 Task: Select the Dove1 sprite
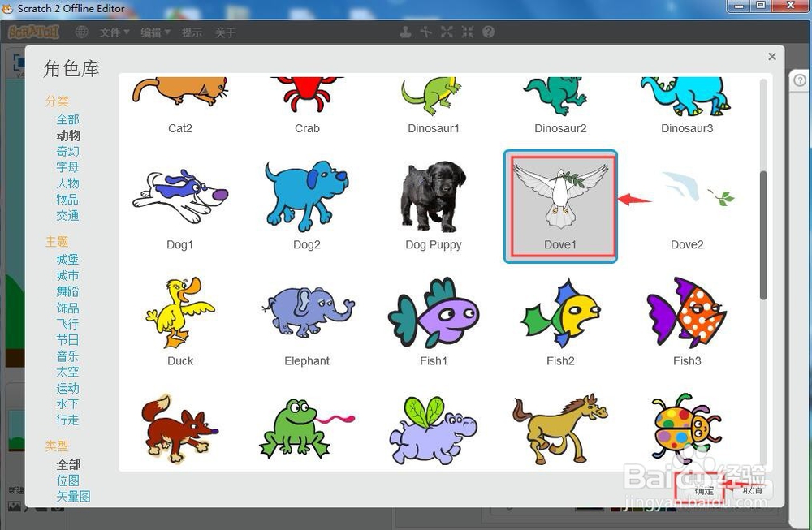click(560, 206)
